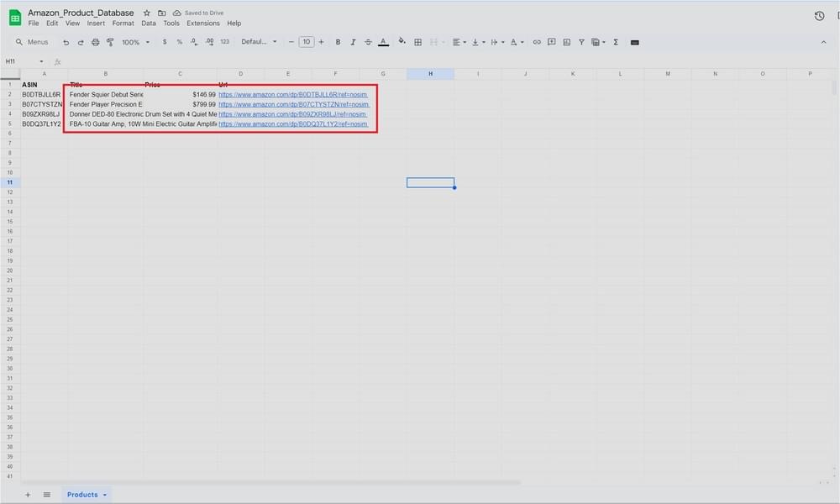Open the zoom level dropdown
Screen dimensions: 840x504
click(x=134, y=41)
